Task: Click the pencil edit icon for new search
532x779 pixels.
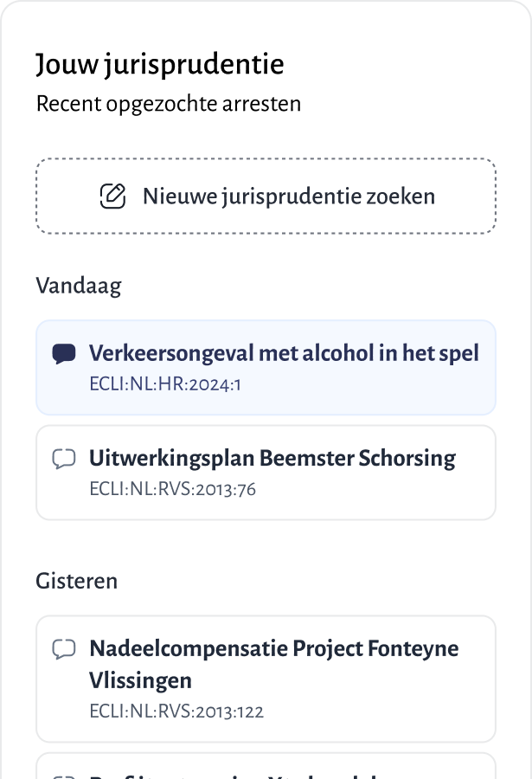Action: pos(112,196)
